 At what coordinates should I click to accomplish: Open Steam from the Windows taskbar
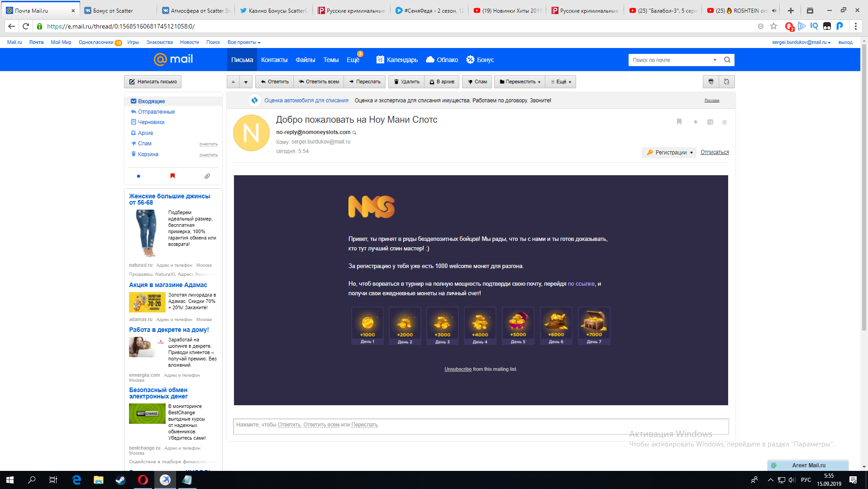[120, 480]
